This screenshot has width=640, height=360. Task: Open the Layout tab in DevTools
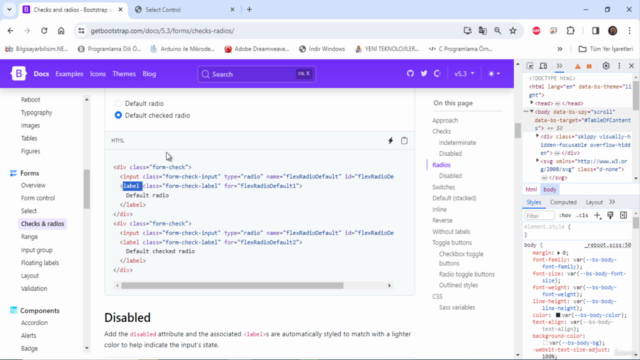tap(594, 202)
